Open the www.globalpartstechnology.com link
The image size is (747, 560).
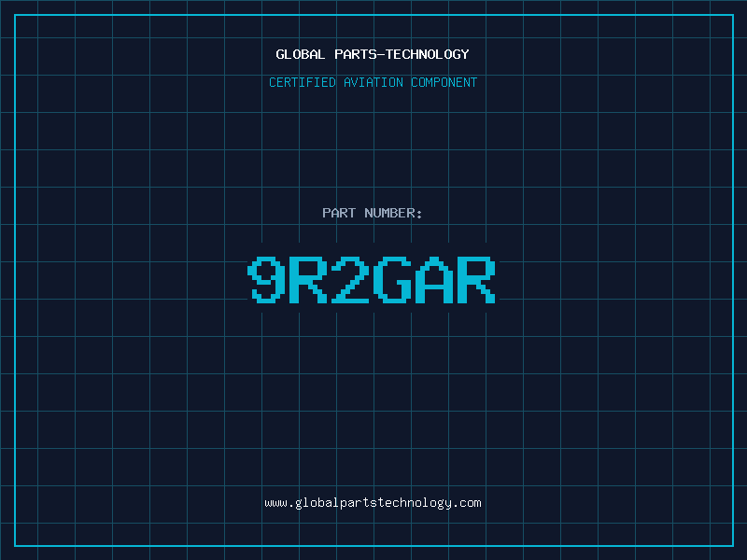click(x=373, y=503)
